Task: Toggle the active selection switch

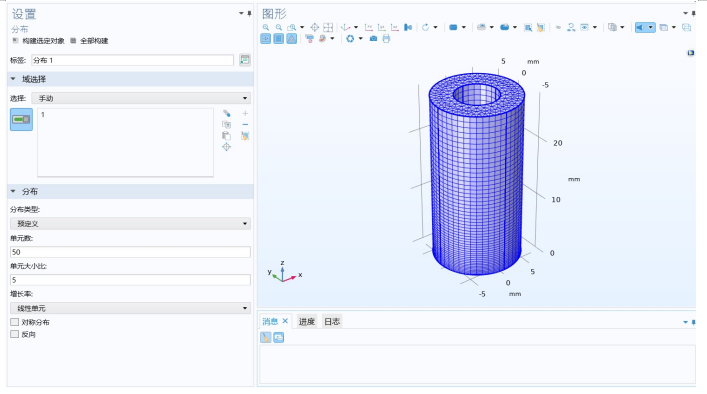Action: [x=21, y=119]
